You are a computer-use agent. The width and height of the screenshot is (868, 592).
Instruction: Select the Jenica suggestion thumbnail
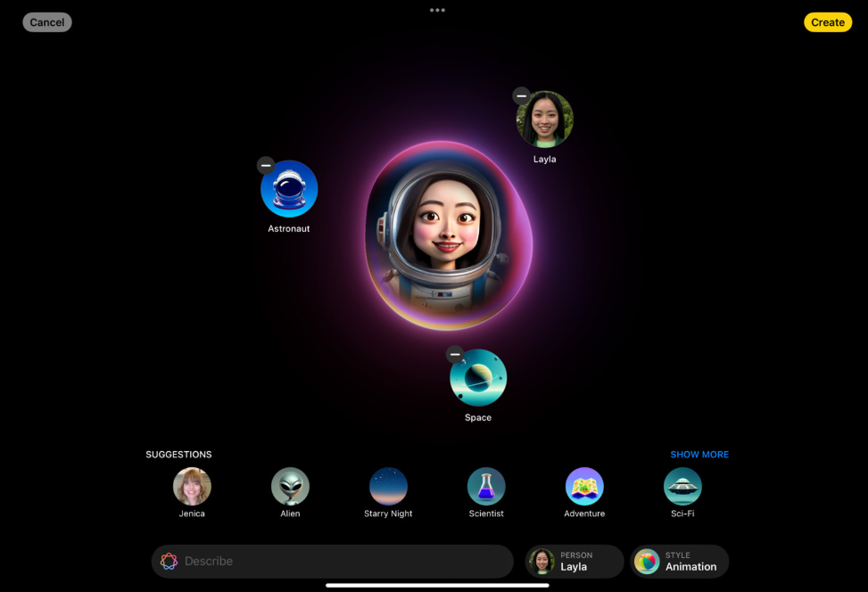click(192, 487)
